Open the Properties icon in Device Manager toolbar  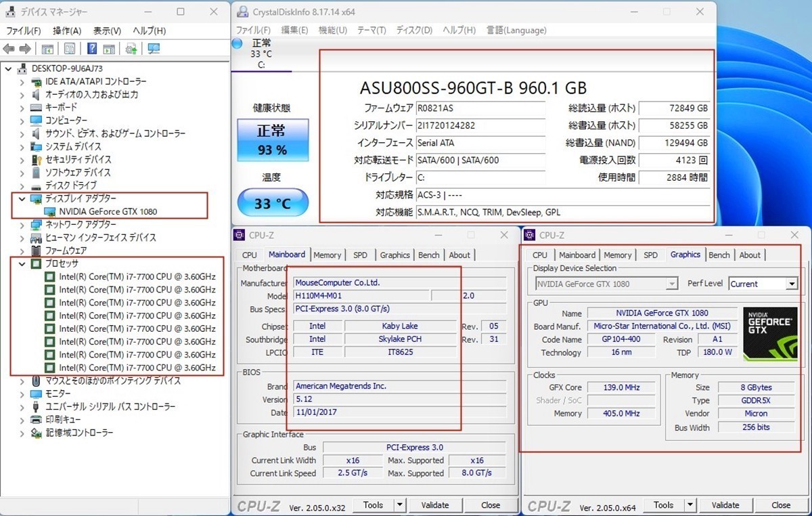coord(69,49)
